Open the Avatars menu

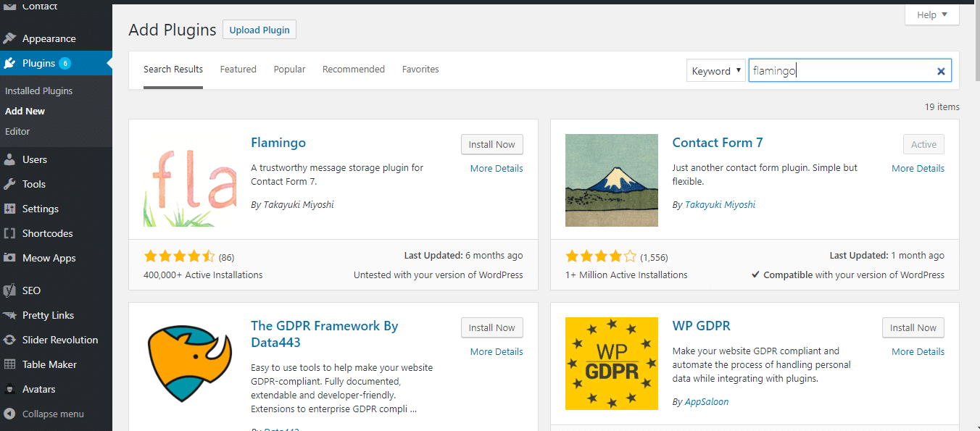click(56, 389)
